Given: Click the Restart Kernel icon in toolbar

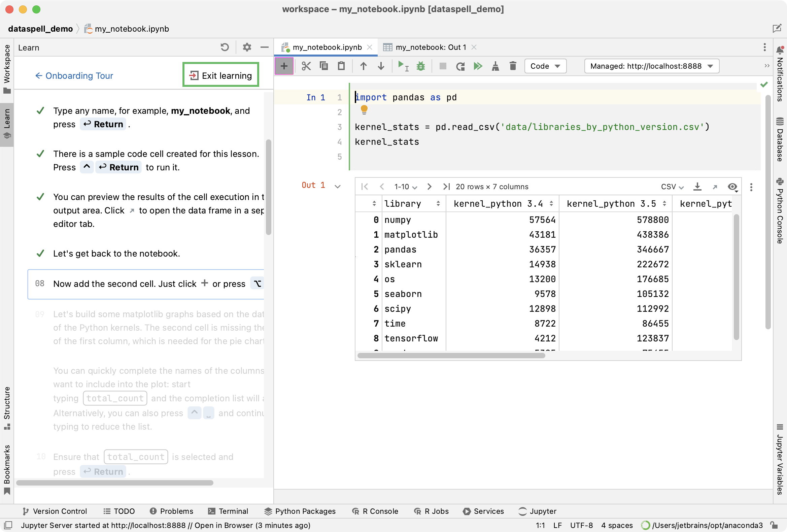Looking at the screenshot, I should pyautogui.click(x=460, y=66).
